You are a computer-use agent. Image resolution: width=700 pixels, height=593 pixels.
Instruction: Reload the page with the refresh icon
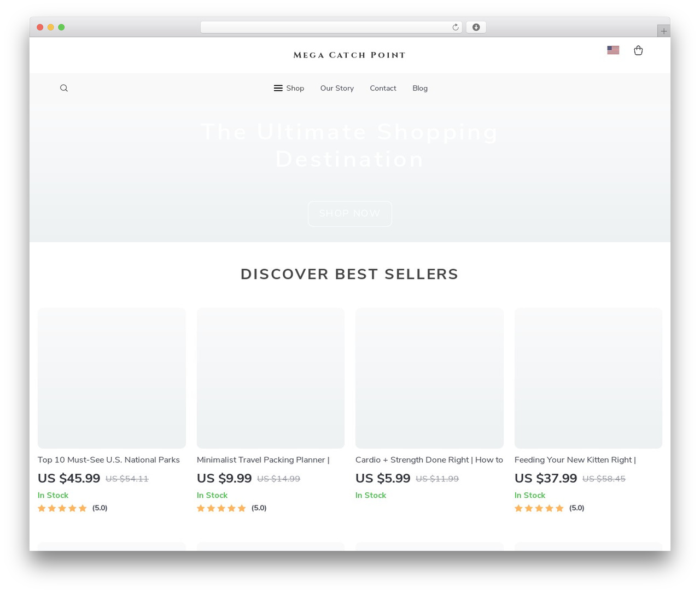pos(456,27)
